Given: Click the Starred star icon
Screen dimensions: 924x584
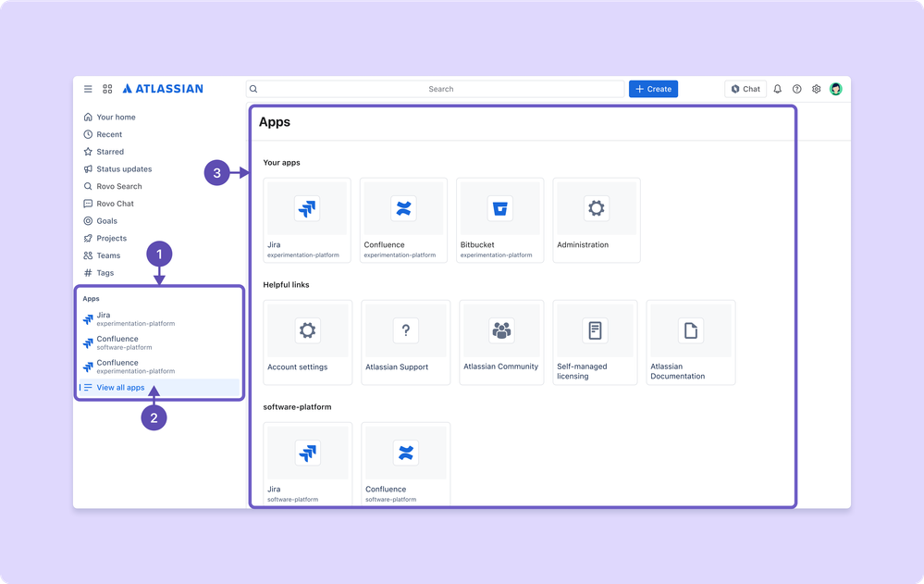Looking at the screenshot, I should point(88,152).
